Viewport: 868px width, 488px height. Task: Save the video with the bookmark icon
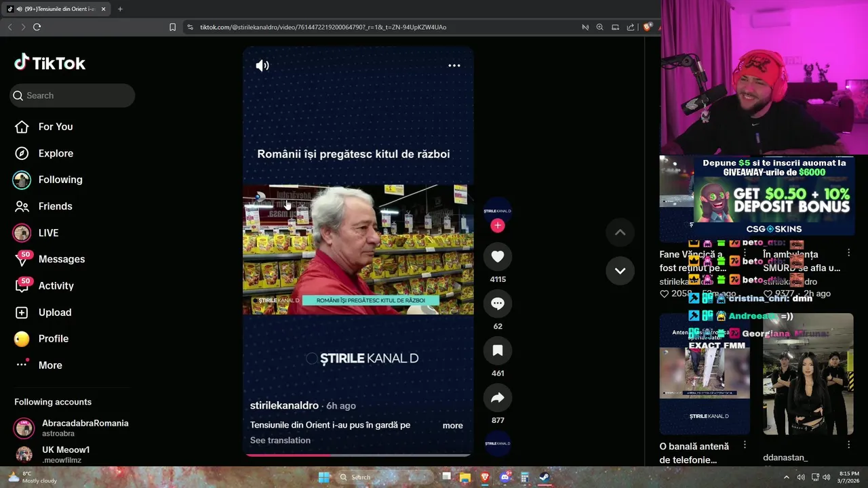click(x=498, y=350)
